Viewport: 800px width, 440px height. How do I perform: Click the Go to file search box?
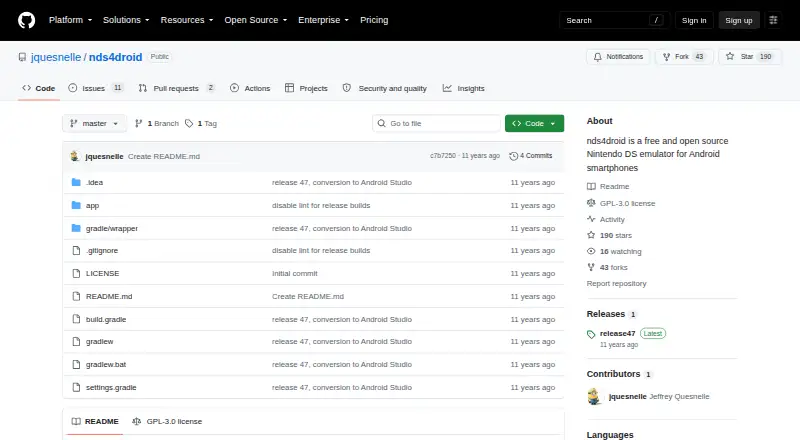[436, 124]
